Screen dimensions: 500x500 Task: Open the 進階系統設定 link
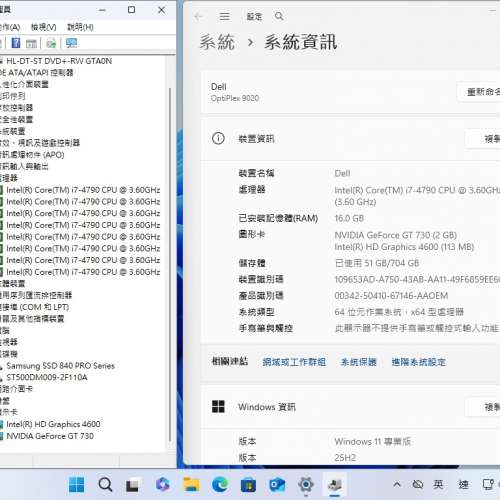[419, 362]
